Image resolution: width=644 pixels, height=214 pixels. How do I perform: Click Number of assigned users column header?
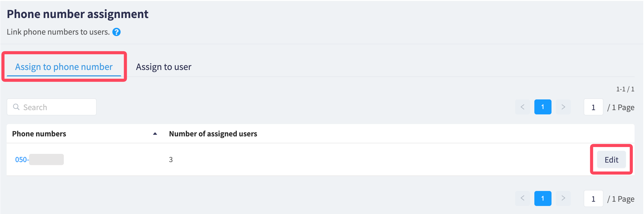click(213, 134)
